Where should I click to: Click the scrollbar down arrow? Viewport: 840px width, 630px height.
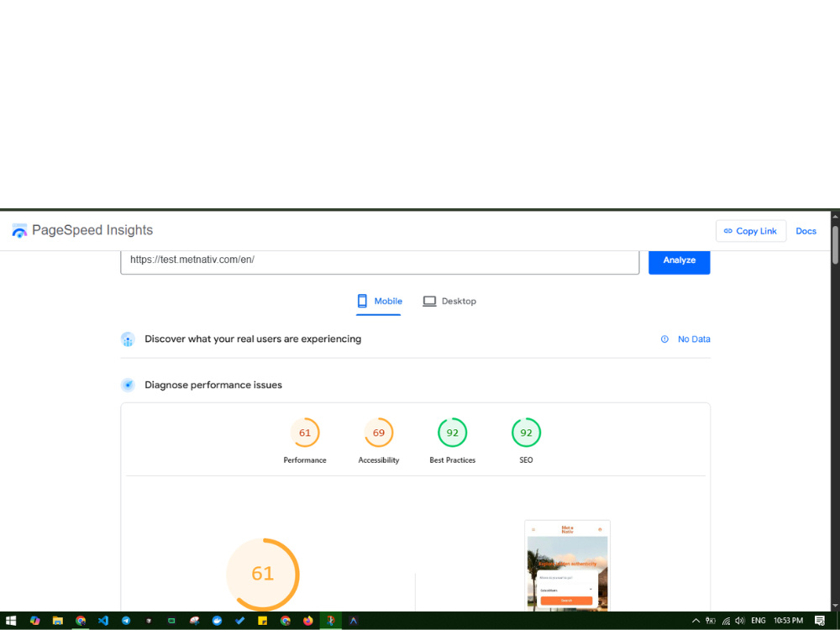[x=835, y=606]
